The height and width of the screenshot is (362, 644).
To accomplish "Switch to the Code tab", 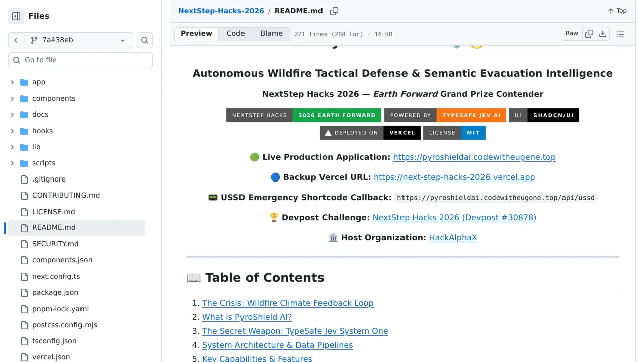I will pos(235,34).
